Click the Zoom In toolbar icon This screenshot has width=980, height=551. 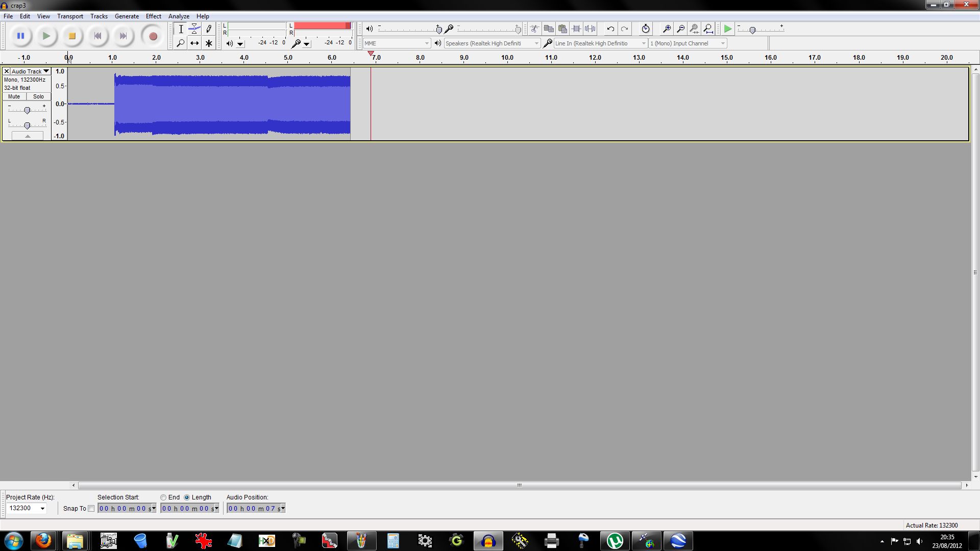coord(666,29)
